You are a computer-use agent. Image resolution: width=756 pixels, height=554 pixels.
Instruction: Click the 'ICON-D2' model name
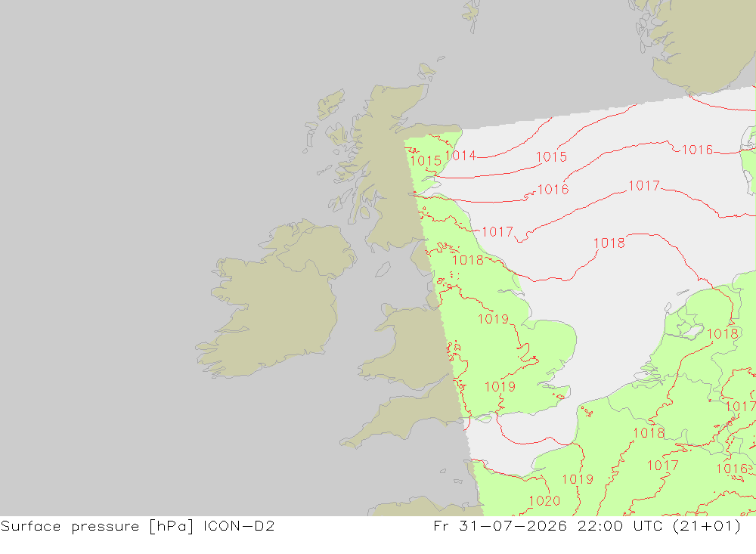239,525
